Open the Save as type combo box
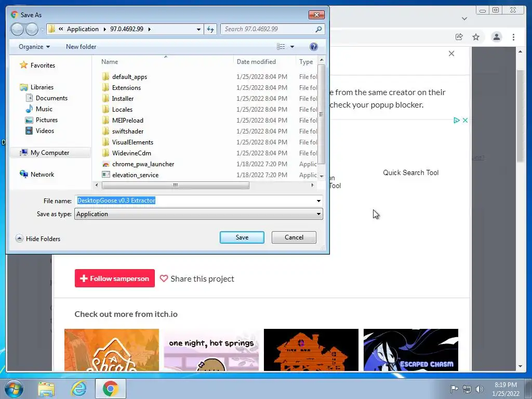 [198, 214]
